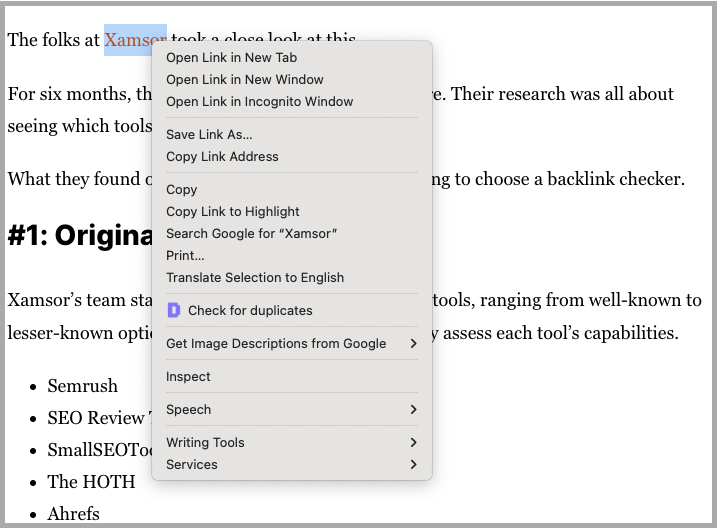Click Save Link As... entry

point(292,135)
